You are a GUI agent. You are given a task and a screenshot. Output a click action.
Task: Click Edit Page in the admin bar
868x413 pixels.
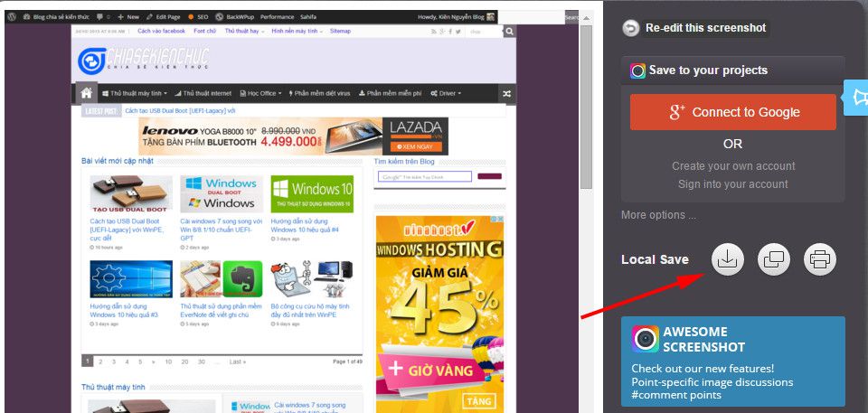(x=164, y=16)
